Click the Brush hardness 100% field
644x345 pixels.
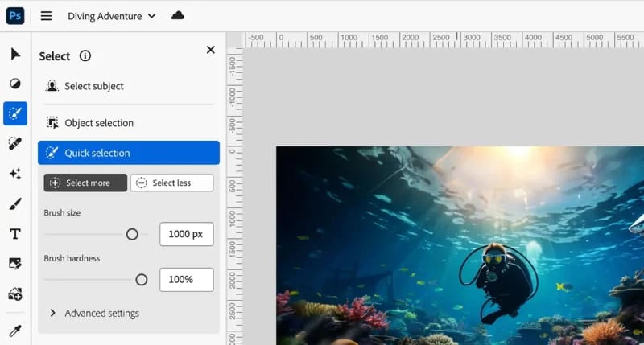point(187,280)
